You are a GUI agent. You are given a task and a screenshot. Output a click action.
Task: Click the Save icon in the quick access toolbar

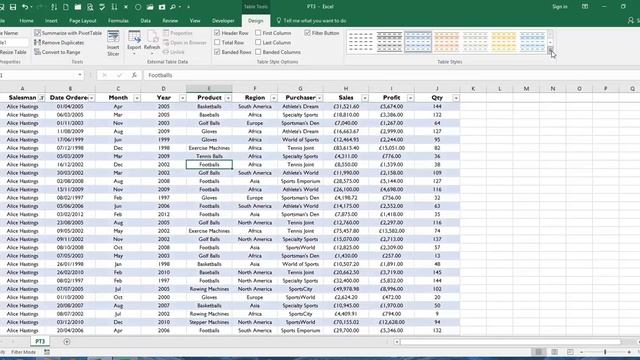point(13,7)
